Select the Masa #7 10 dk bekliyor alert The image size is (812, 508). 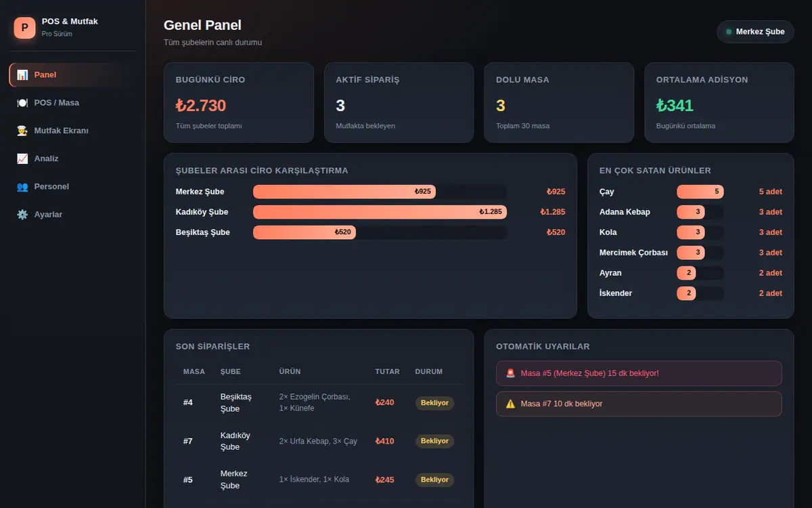click(x=639, y=404)
